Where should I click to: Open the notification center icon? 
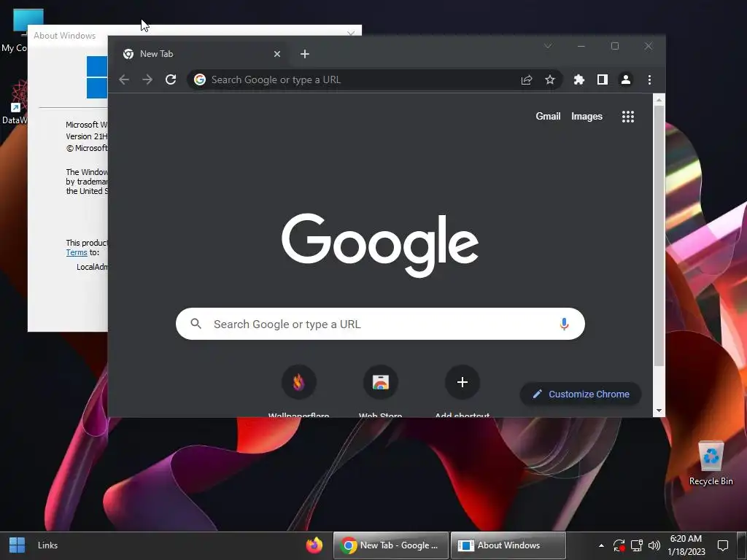tap(723, 545)
